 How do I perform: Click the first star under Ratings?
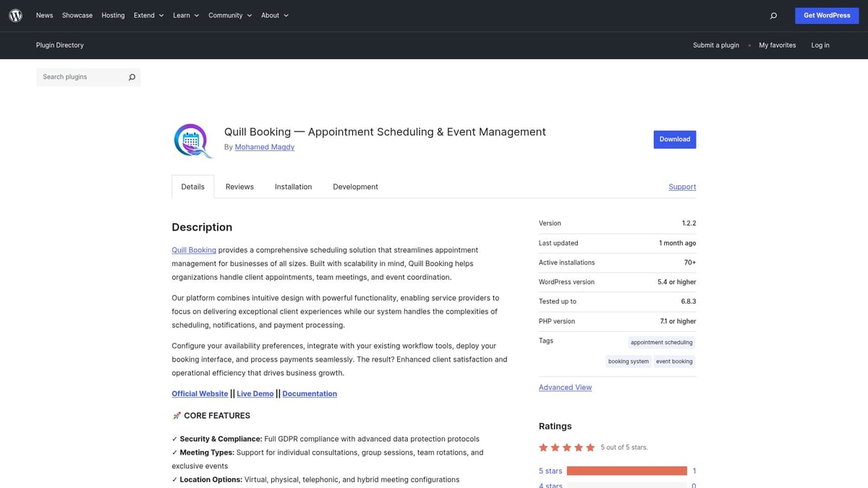click(543, 447)
